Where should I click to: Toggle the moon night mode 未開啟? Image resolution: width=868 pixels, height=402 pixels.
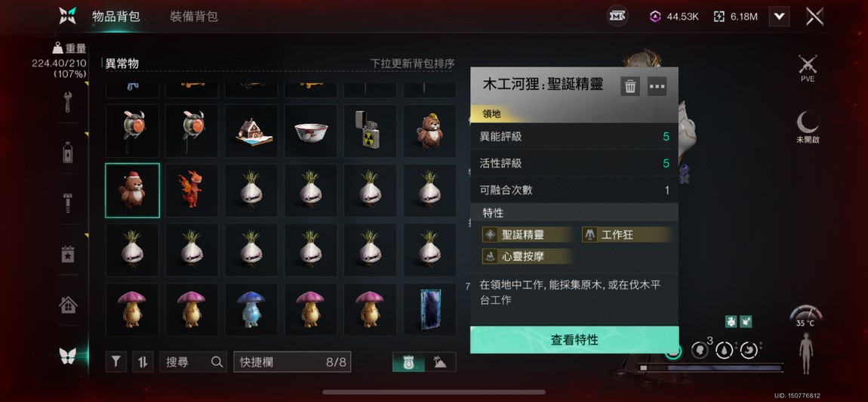(808, 128)
